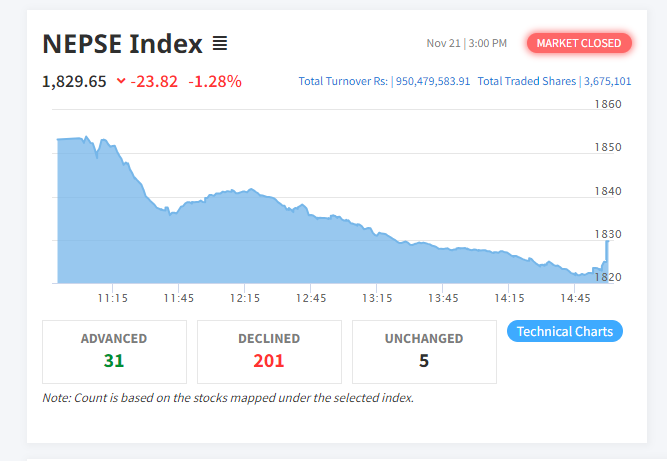Select the UNCHANGED 5 stocks box
Image resolution: width=667 pixels, height=461 pixels.
coord(424,351)
